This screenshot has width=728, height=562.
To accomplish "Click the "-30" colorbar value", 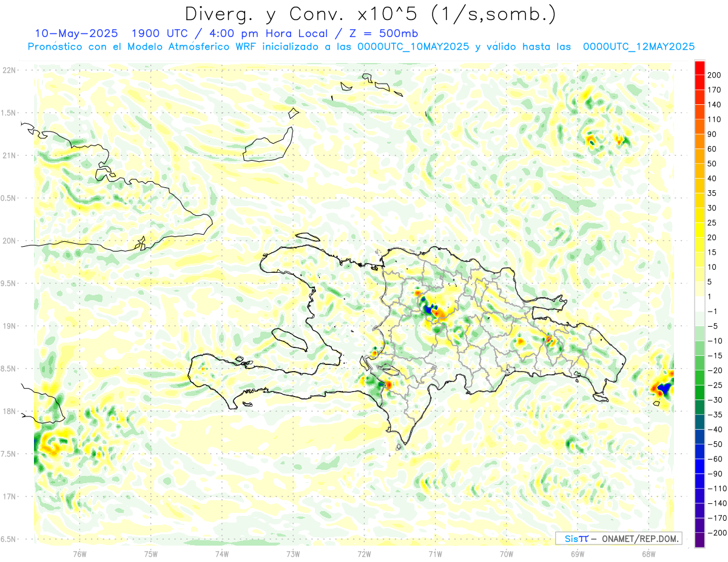I will 715,400.
